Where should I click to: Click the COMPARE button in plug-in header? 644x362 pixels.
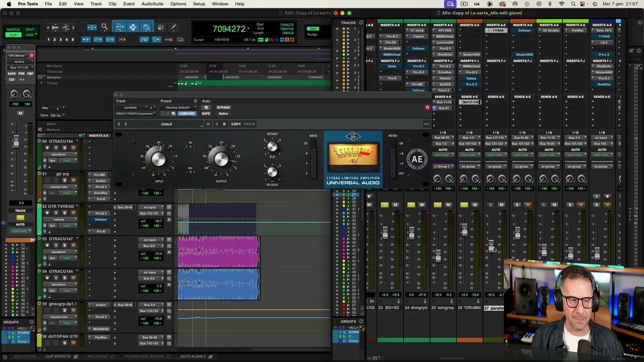click(x=186, y=114)
